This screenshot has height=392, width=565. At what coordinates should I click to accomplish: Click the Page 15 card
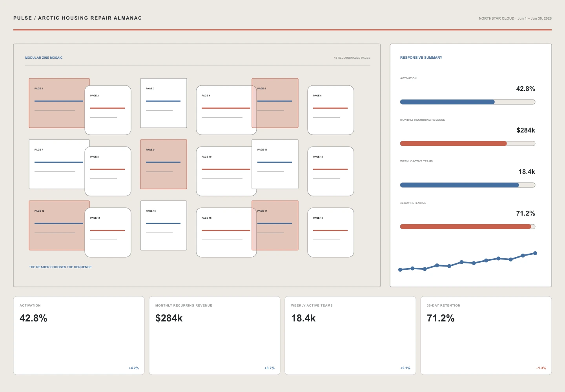(164, 225)
